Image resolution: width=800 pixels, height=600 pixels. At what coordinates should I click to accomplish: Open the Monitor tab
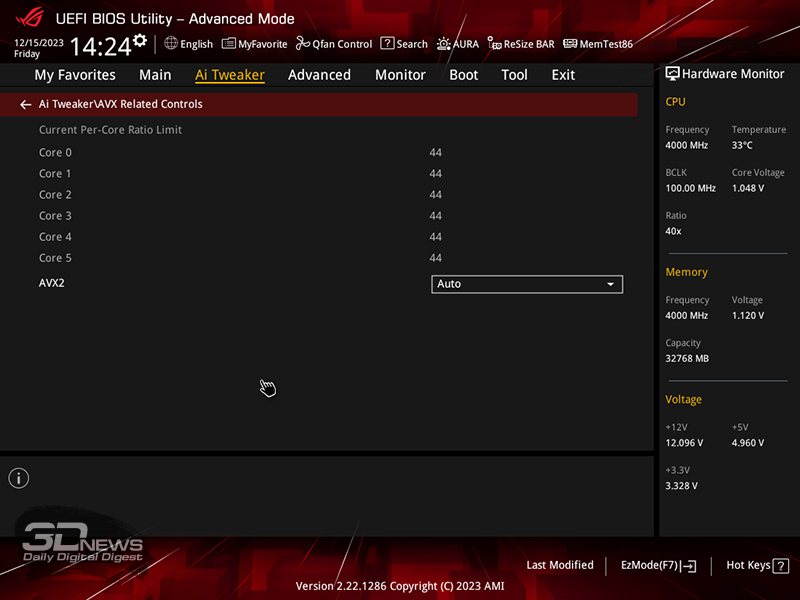coord(400,75)
